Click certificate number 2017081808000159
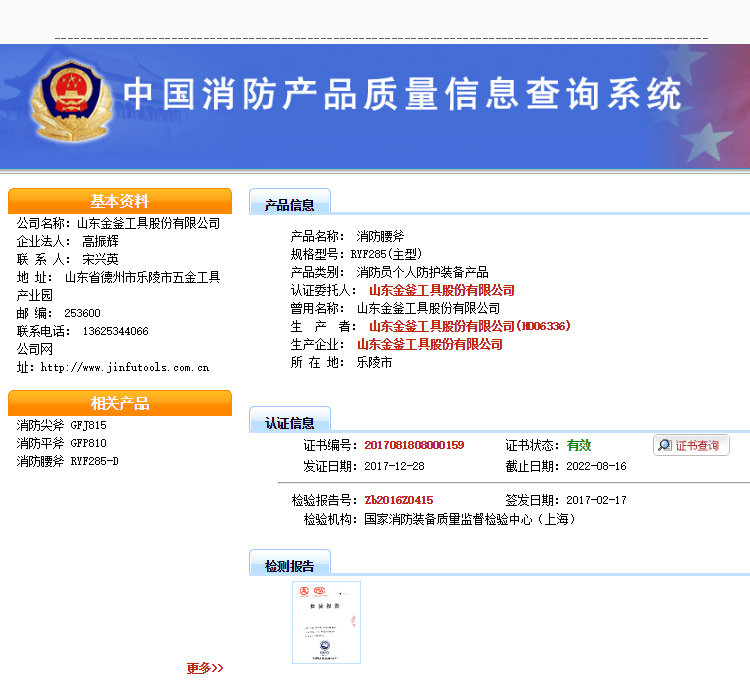Screen dimensions: 750x691 click(x=414, y=445)
